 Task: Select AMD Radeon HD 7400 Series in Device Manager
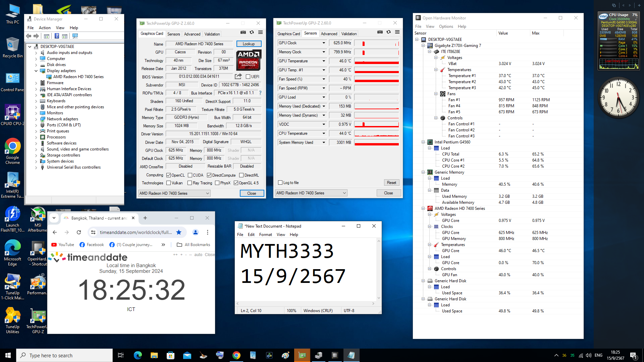pyautogui.click(x=78, y=77)
